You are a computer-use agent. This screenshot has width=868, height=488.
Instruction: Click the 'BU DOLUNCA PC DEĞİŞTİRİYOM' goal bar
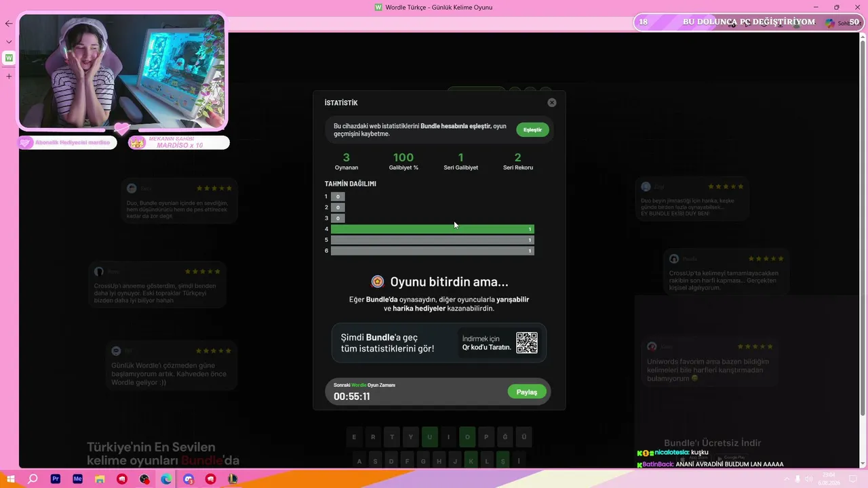[x=748, y=22]
